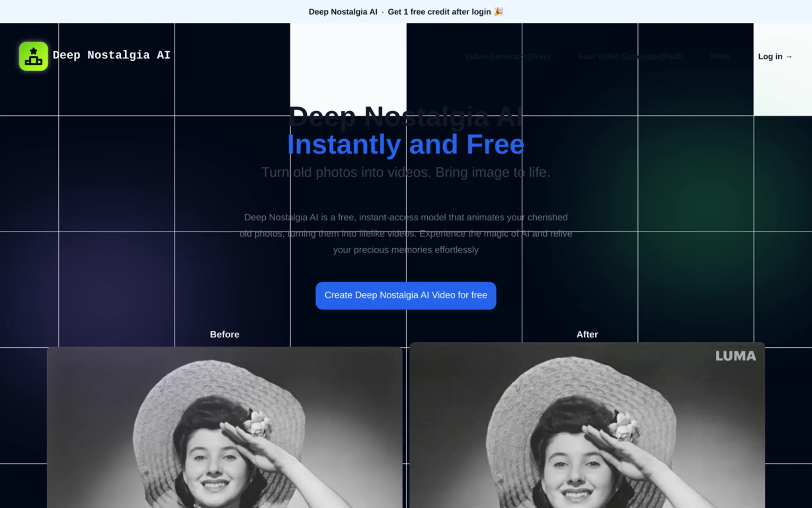Click the large Deep Nostalgia AI hero heading

click(405, 116)
